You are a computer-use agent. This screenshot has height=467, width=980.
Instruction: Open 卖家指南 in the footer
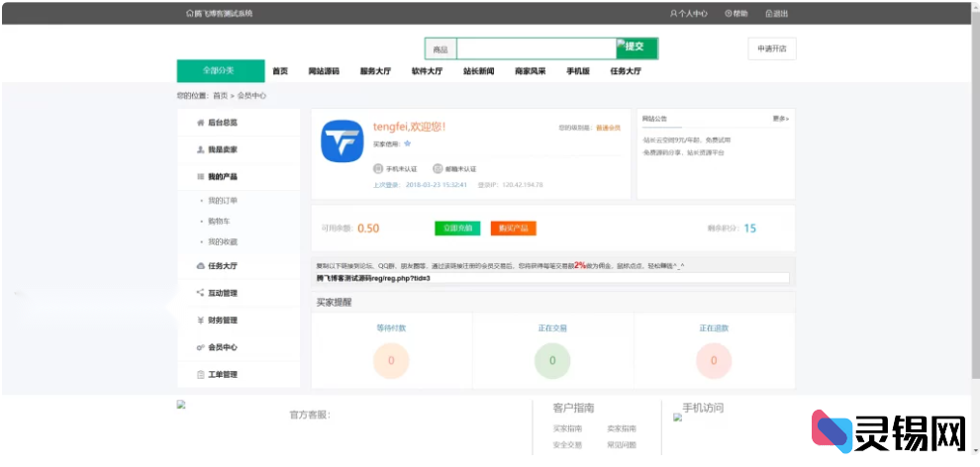click(622, 429)
